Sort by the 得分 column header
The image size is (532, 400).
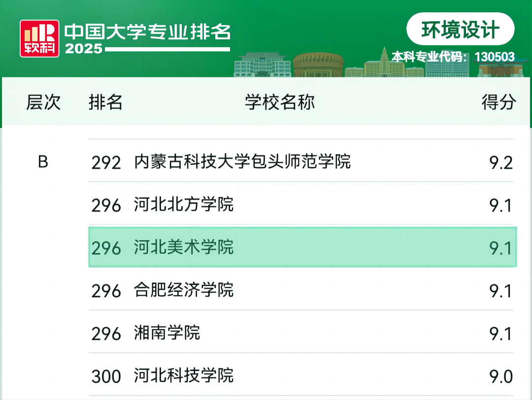[499, 102]
